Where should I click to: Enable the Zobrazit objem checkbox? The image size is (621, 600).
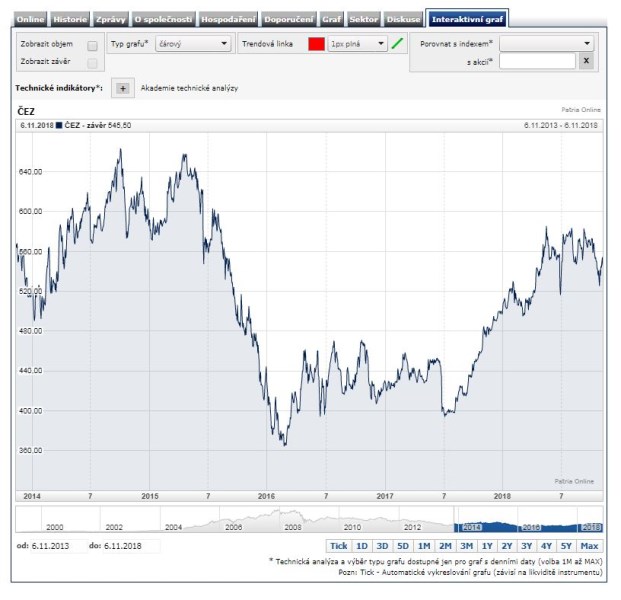coord(92,45)
